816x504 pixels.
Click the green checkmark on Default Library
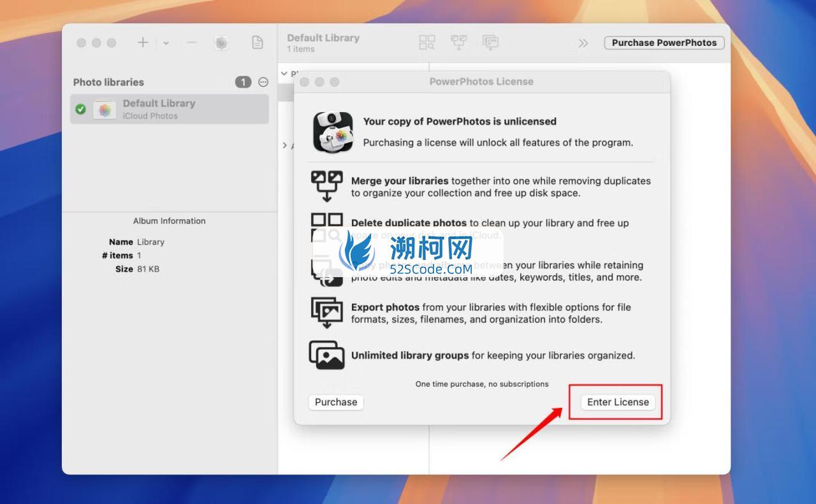(x=80, y=109)
